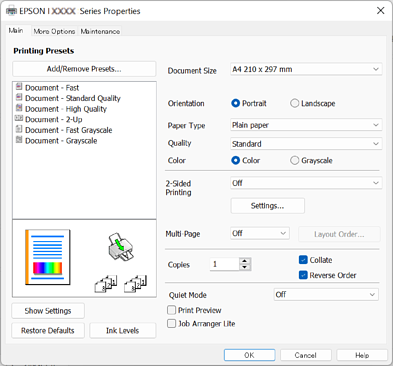Viewport: 393px width, 366px height.
Task: Open the Quiet Mode dropdown
Action: [x=326, y=295]
